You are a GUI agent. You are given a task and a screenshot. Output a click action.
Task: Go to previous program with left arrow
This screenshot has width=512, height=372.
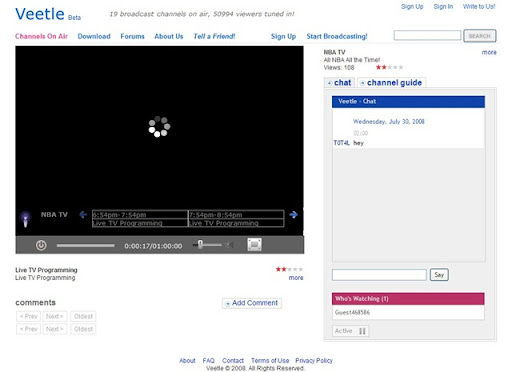(83, 215)
